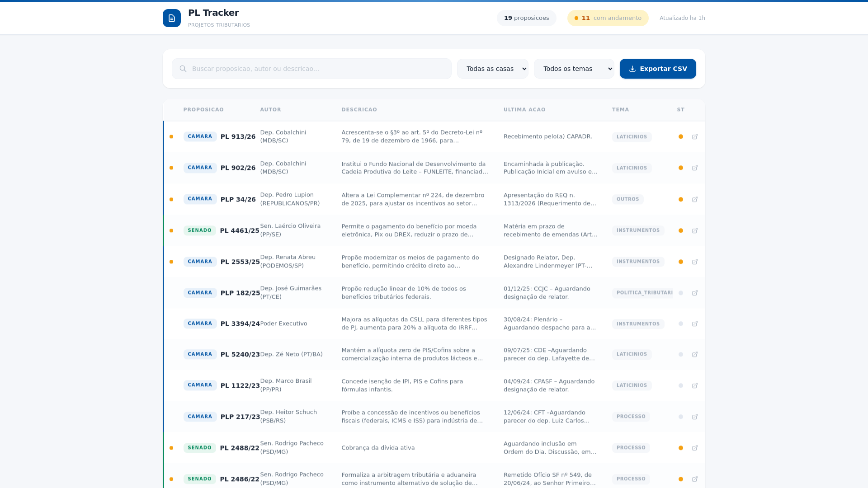
Task: Open external link for PL 4461/25
Action: pyautogui.click(x=695, y=230)
